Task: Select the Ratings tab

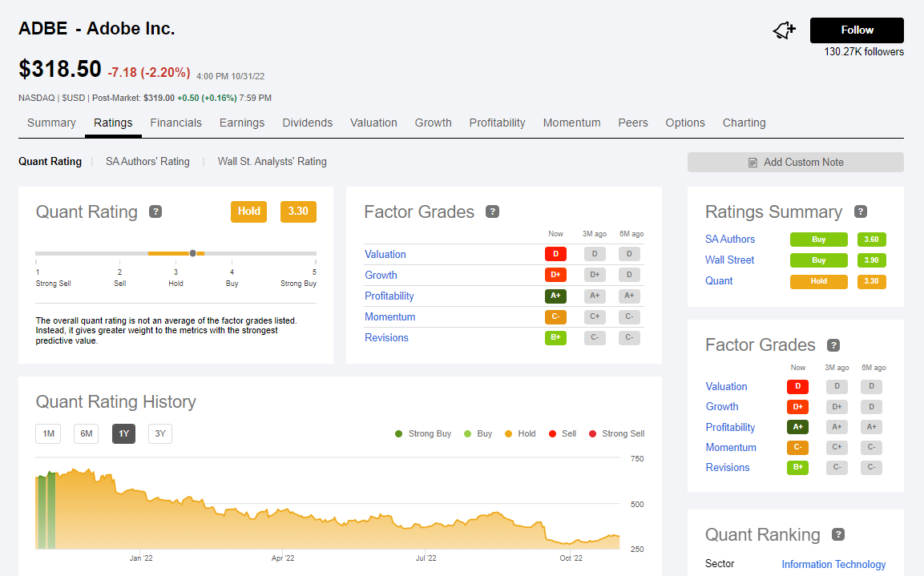Action: 113,123
